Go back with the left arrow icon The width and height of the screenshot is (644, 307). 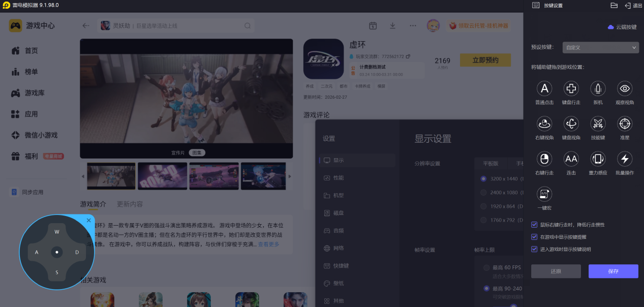tap(86, 25)
